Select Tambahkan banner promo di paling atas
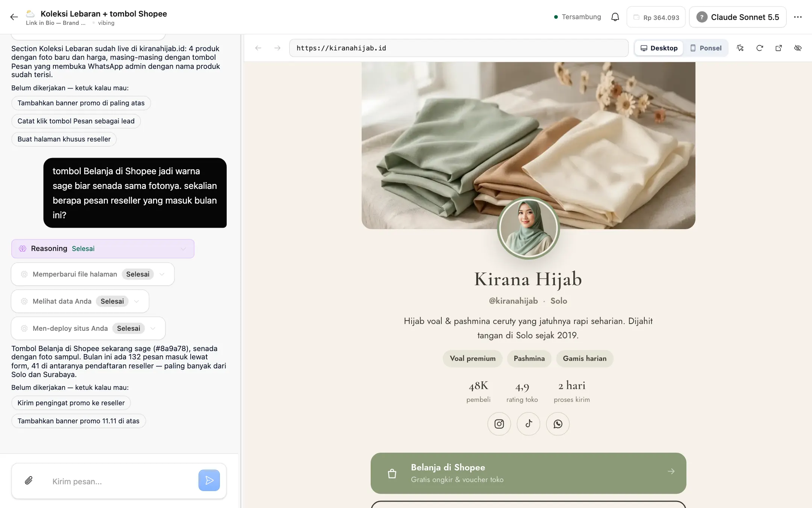The width and height of the screenshot is (812, 508). point(81,103)
